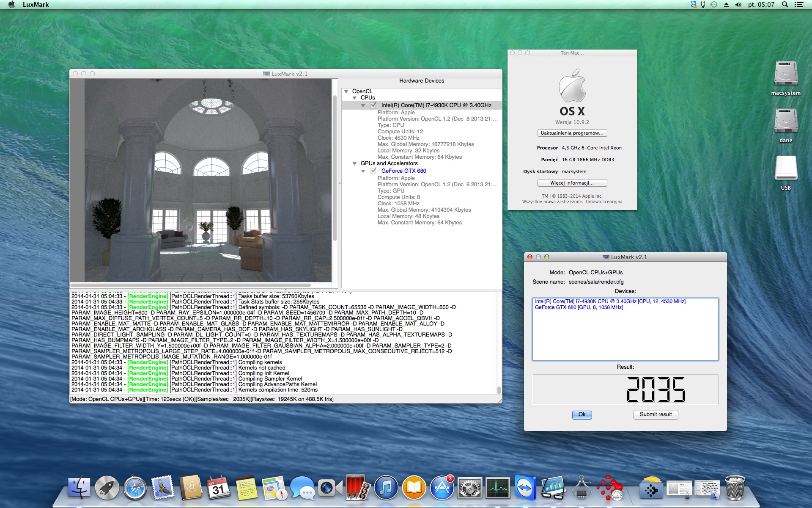Click the Submit result button
The image size is (812, 508).
[656, 415]
